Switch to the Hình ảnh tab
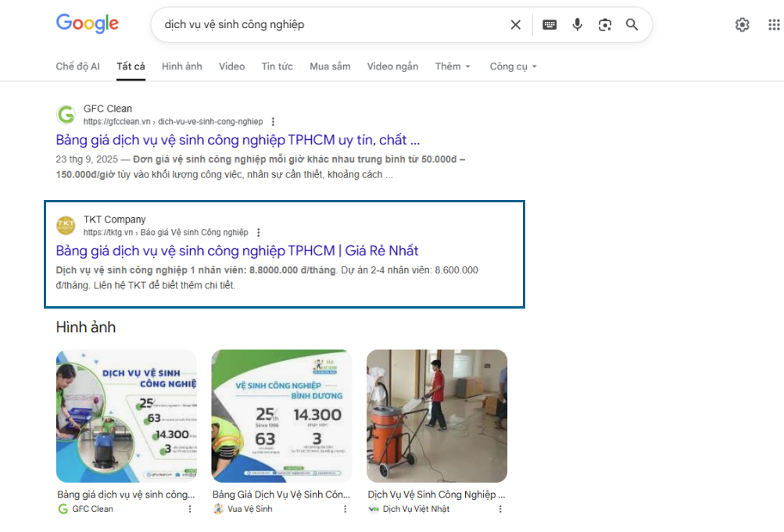 click(x=181, y=66)
